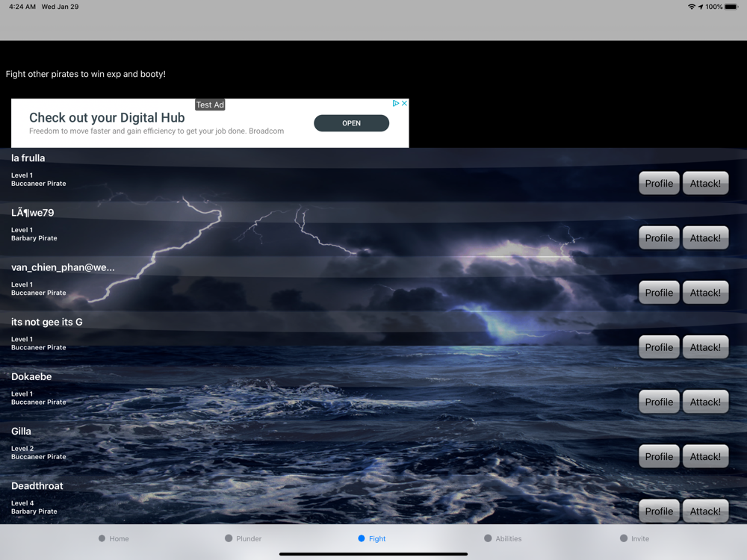The width and height of the screenshot is (747, 560).
Task: Select the pirate name 'Dokaebe'
Action: pos(31,376)
